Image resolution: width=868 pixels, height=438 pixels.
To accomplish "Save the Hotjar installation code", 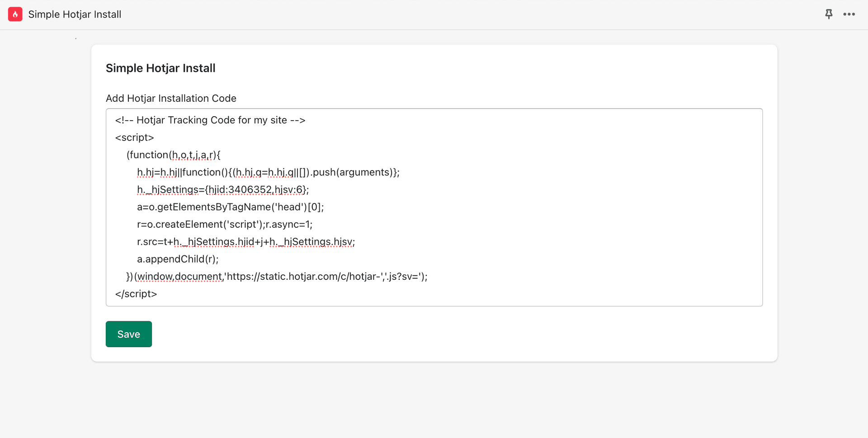I will click(x=129, y=334).
